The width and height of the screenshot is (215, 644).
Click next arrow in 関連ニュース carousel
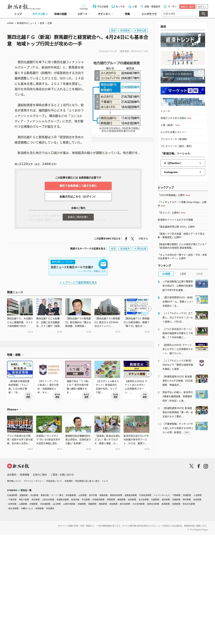tap(149, 308)
